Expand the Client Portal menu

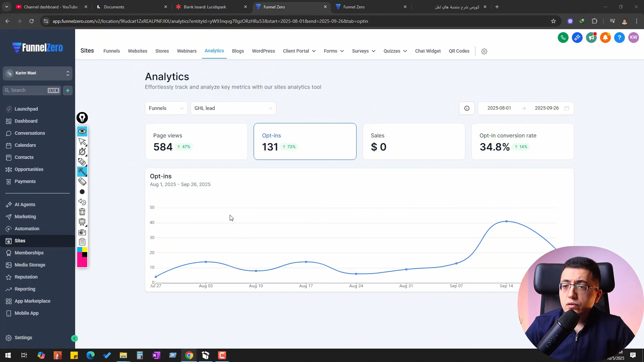click(299, 51)
